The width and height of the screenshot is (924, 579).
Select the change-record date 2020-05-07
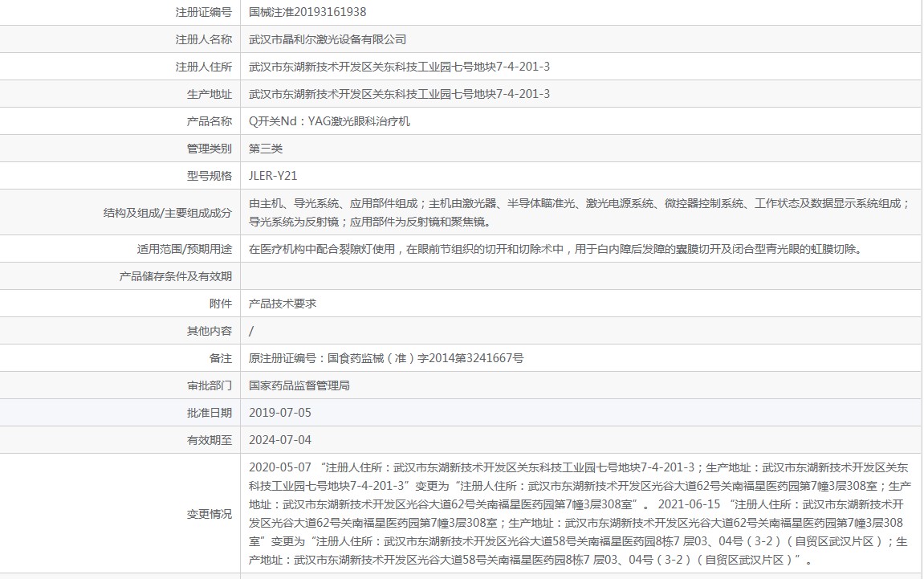280,467
